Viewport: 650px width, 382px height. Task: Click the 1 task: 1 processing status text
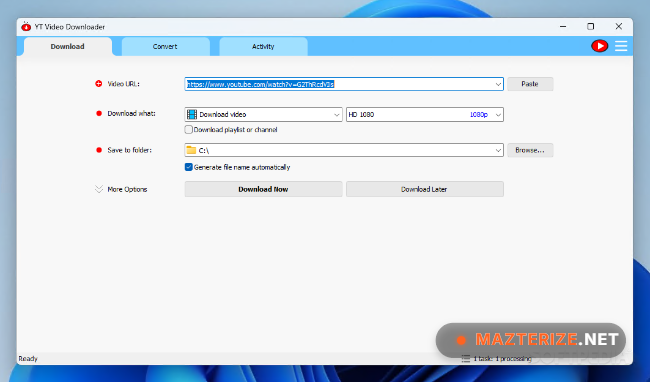(x=502, y=358)
